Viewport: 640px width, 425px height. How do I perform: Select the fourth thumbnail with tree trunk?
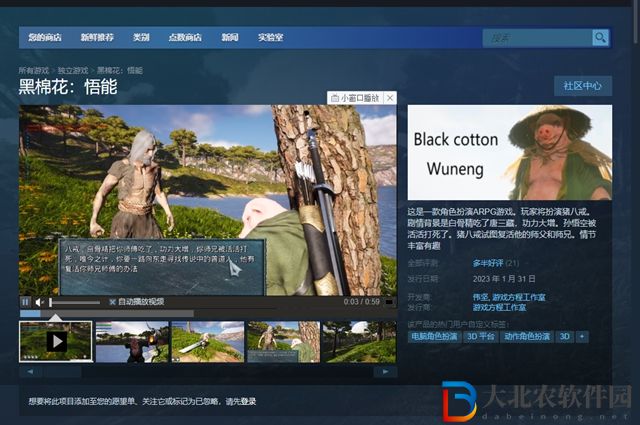(x=284, y=342)
